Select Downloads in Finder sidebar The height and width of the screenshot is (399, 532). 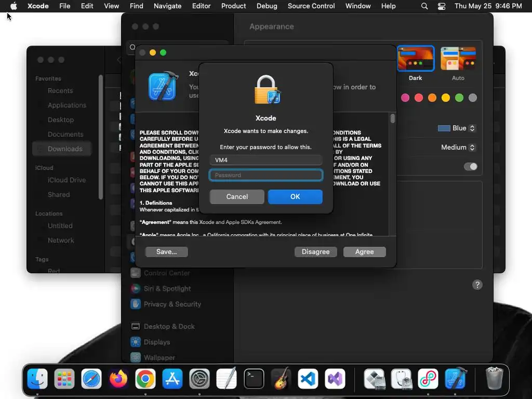click(x=62, y=149)
